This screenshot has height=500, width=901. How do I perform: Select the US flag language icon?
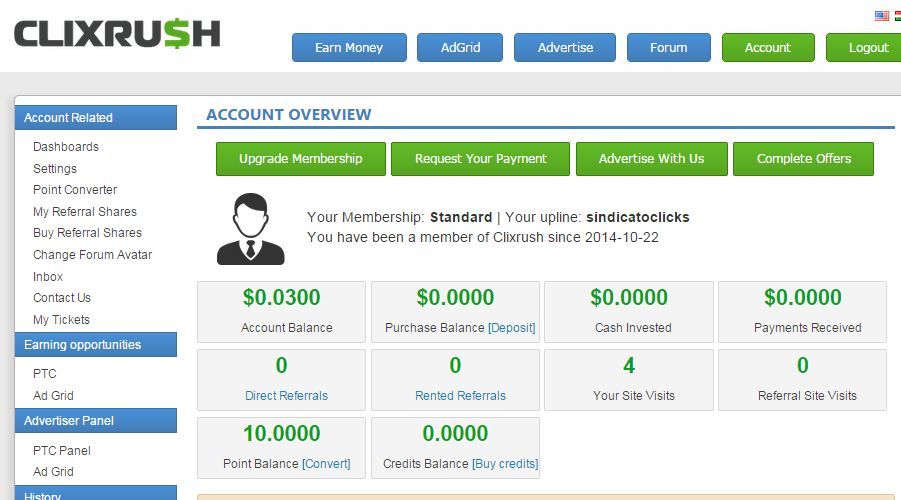(881, 16)
